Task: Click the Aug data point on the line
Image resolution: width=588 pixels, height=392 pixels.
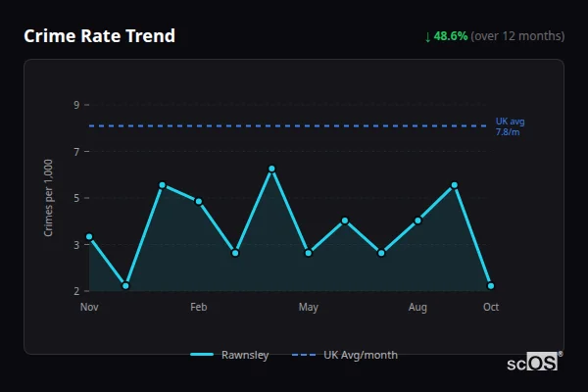Action: tap(417, 220)
